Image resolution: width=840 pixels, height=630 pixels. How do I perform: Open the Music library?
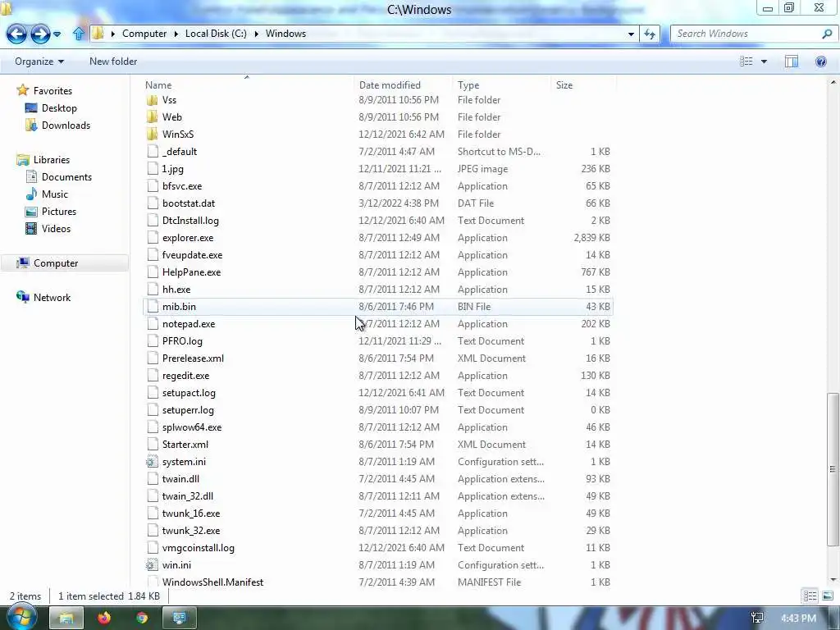coord(55,194)
